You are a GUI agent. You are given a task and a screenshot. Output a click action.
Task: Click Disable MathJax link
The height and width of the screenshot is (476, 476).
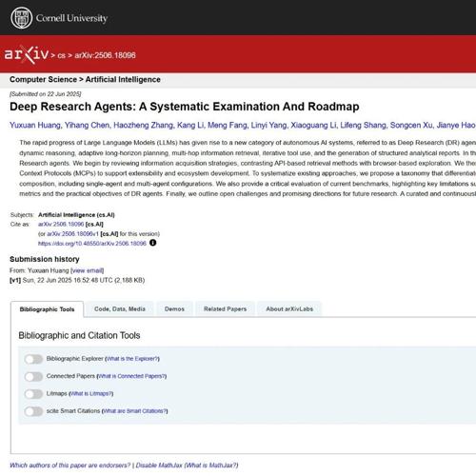click(159, 466)
